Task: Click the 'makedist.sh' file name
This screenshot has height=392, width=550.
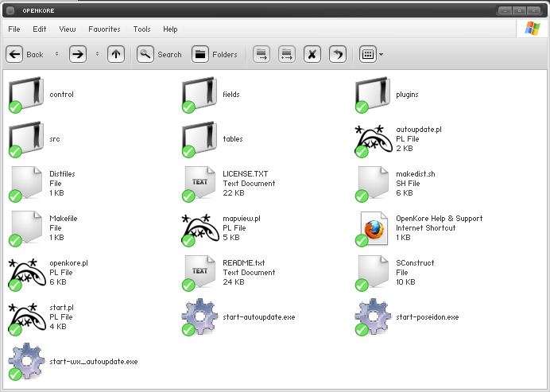Action: click(x=416, y=174)
